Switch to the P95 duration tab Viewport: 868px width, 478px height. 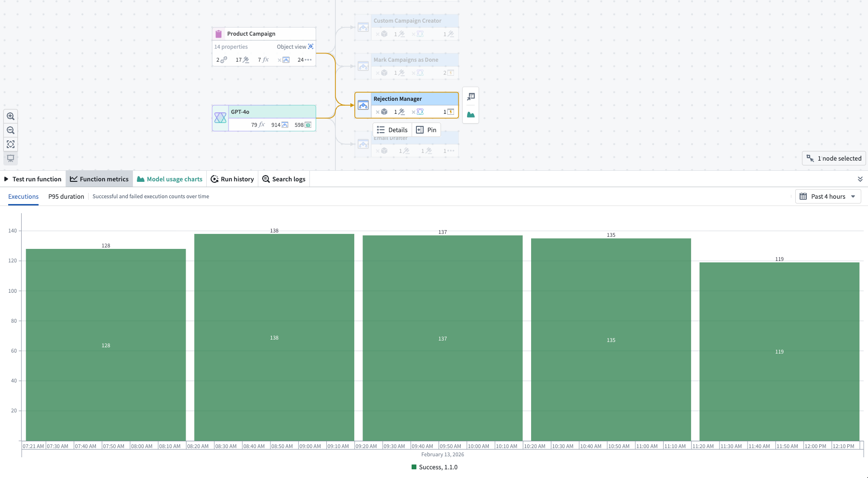(x=66, y=196)
